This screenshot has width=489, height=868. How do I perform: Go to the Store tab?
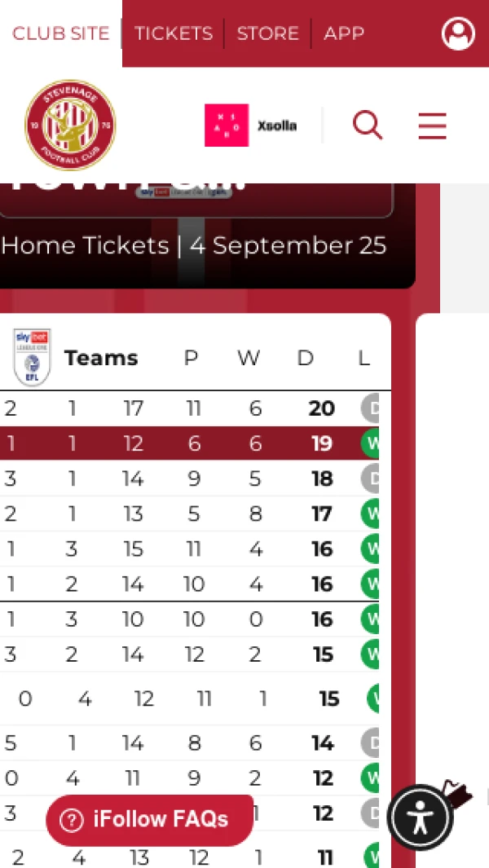[x=267, y=33]
